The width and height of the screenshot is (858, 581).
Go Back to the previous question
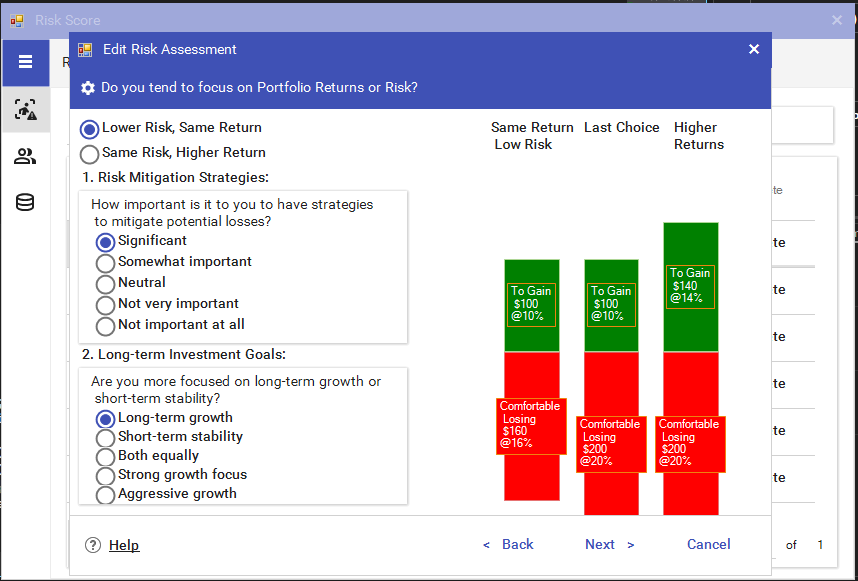508,544
